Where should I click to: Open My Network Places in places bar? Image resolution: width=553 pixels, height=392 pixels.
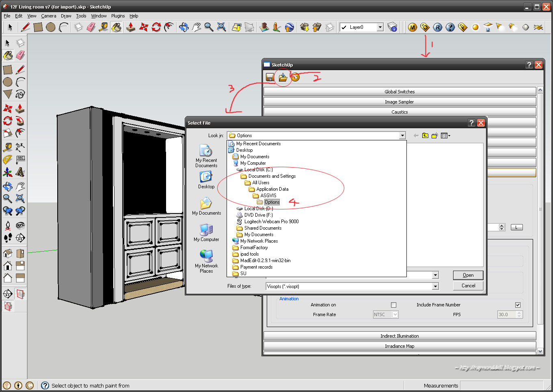(x=206, y=261)
